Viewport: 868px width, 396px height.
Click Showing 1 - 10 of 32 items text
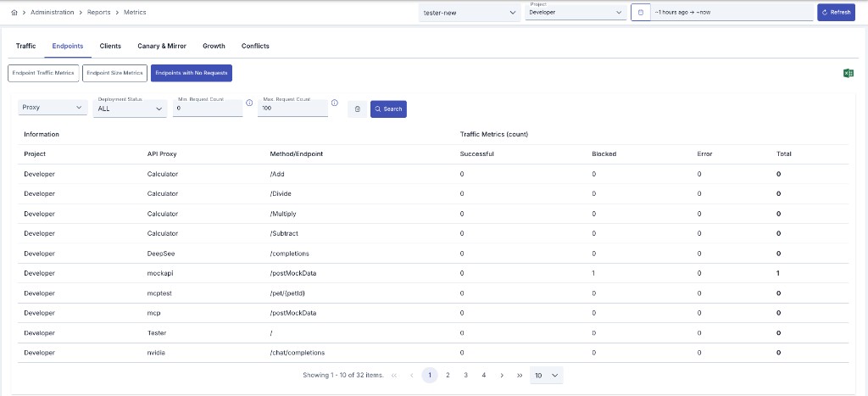click(x=343, y=376)
